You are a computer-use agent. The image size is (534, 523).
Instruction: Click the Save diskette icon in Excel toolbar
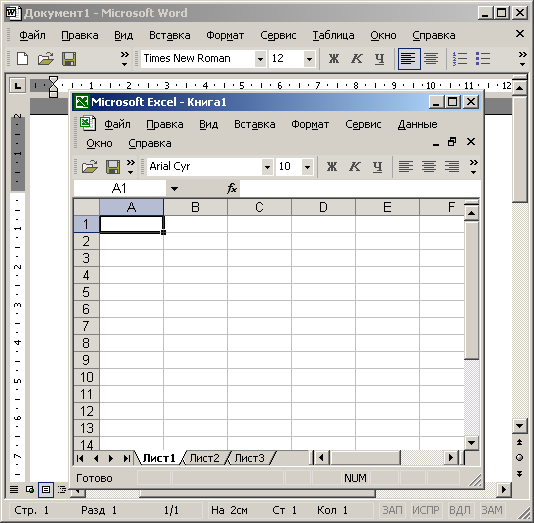click(x=113, y=167)
